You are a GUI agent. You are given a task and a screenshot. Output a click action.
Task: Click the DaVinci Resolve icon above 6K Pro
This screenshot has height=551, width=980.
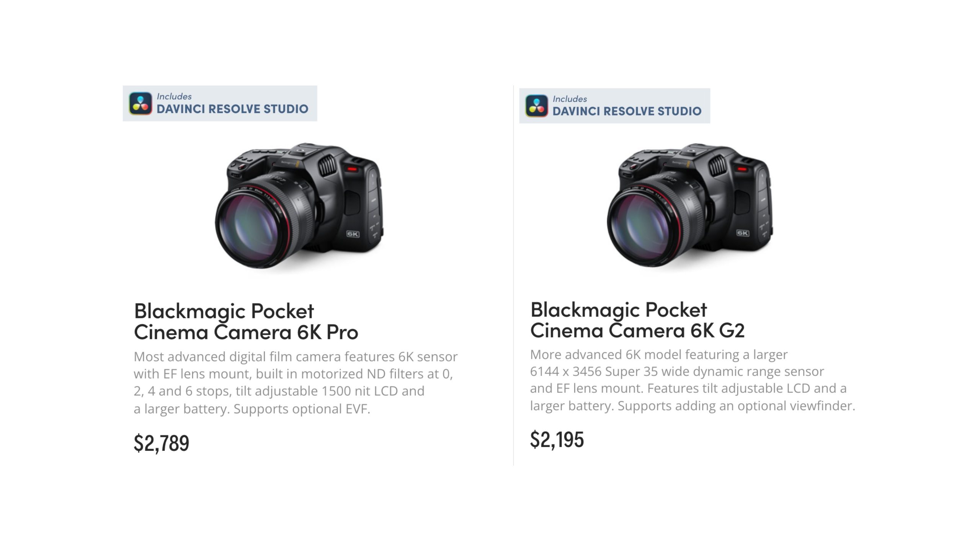point(140,103)
